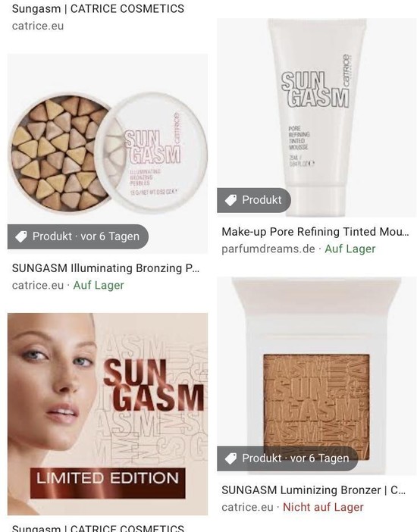Open the Make-up Pore Refining Tinted Mousse title

(x=315, y=232)
